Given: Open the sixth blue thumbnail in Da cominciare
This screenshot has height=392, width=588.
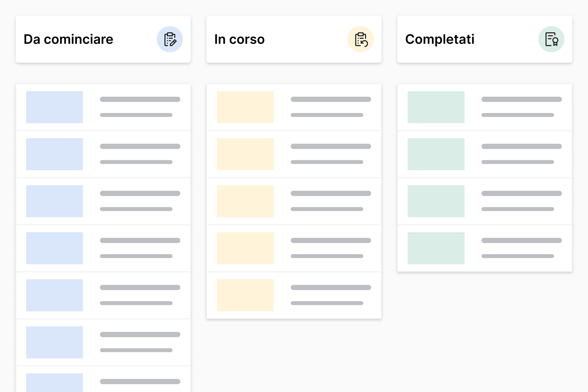Looking at the screenshot, I should tap(55, 342).
